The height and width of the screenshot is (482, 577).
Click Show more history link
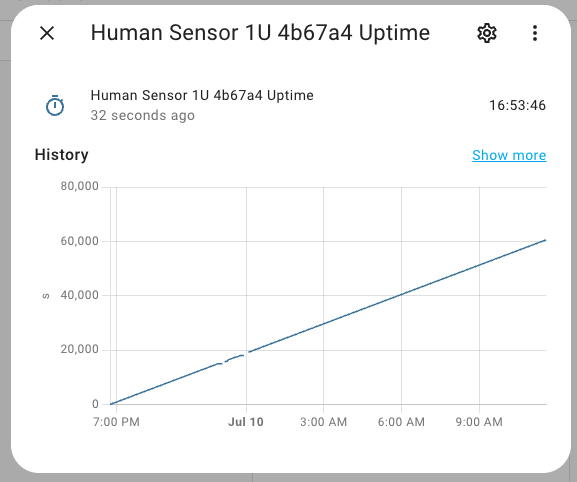(x=509, y=155)
